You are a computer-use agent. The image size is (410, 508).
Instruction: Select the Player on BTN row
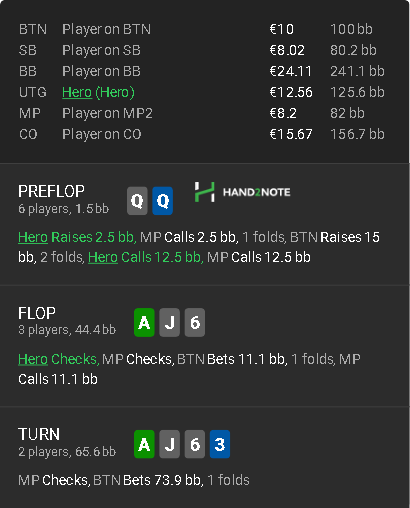click(x=202, y=29)
